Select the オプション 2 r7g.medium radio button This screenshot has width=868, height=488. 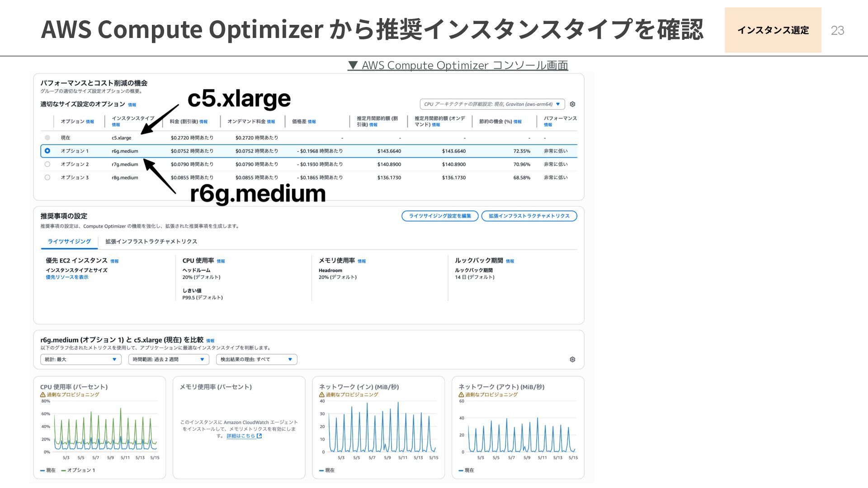47,164
